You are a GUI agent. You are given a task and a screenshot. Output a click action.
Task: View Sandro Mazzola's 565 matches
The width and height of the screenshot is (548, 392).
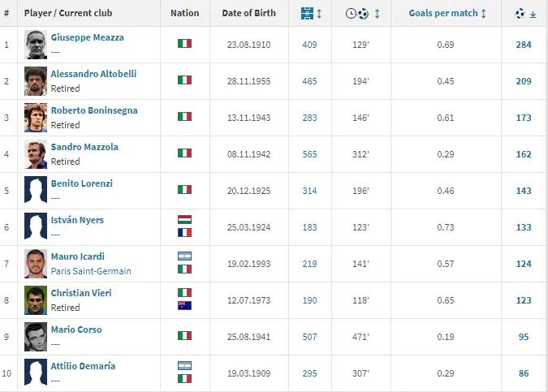[x=310, y=153]
